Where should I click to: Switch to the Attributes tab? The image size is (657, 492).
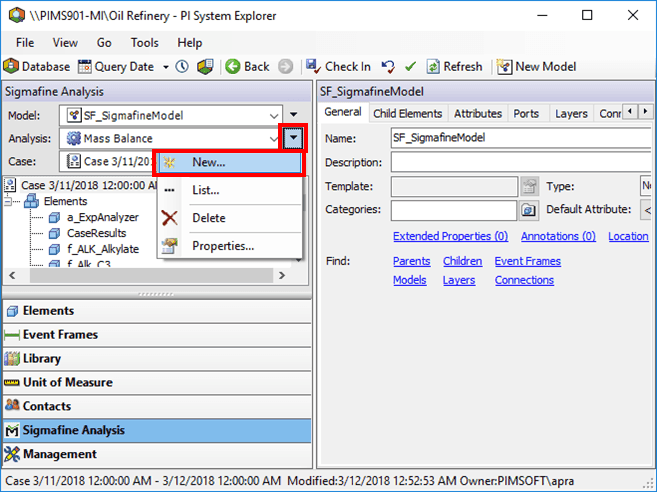click(x=478, y=114)
